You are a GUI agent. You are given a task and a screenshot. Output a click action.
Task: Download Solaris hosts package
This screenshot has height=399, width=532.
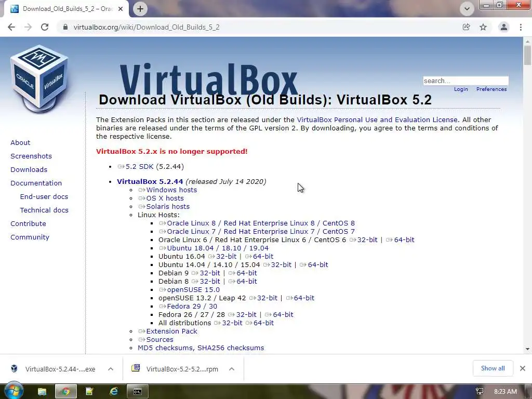click(x=168, y=207)
